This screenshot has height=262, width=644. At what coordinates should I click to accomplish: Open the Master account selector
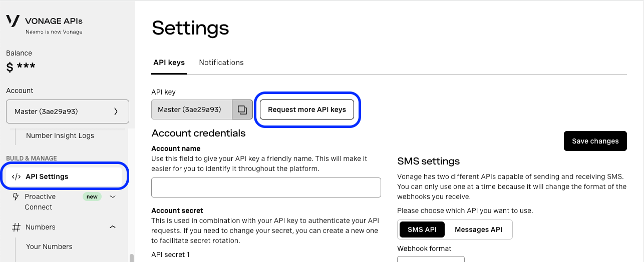pos(67,111)
